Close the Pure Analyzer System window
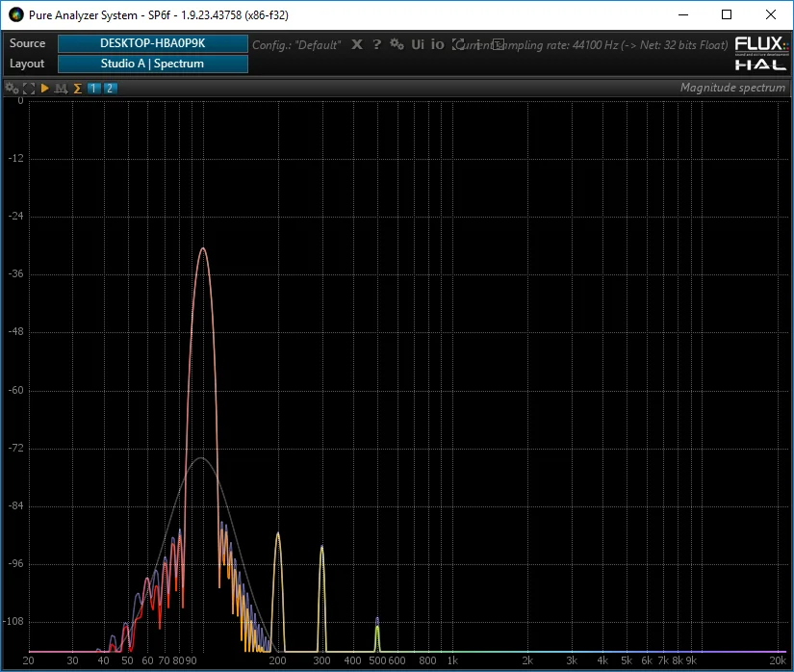 [x=771, y=14]
